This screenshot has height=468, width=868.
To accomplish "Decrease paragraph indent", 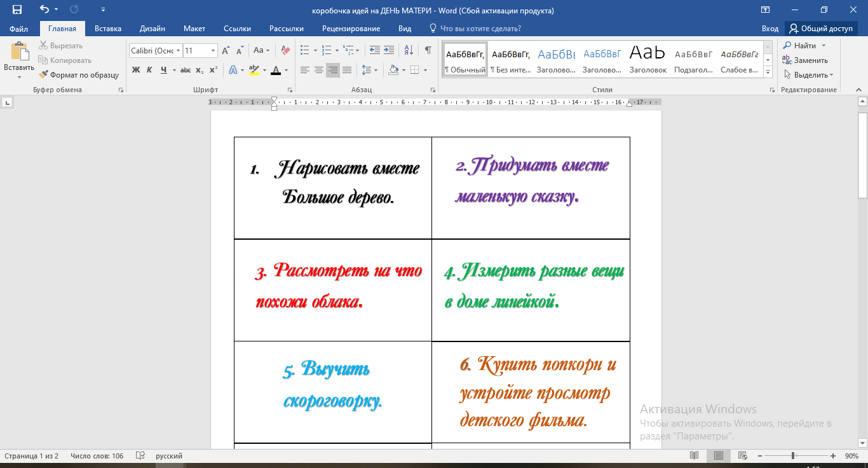I will (374, 50).
